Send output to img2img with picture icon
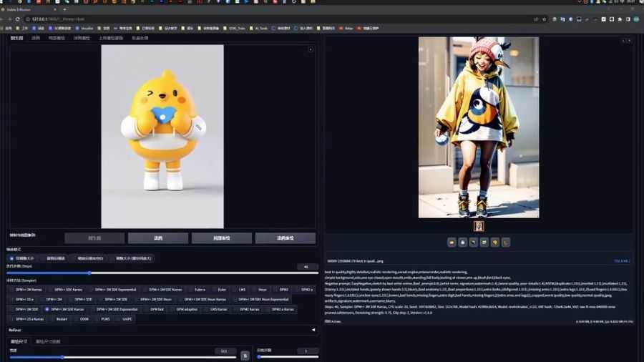The height and width of the screenshot is (362, 644). click(x=484, y=243)
